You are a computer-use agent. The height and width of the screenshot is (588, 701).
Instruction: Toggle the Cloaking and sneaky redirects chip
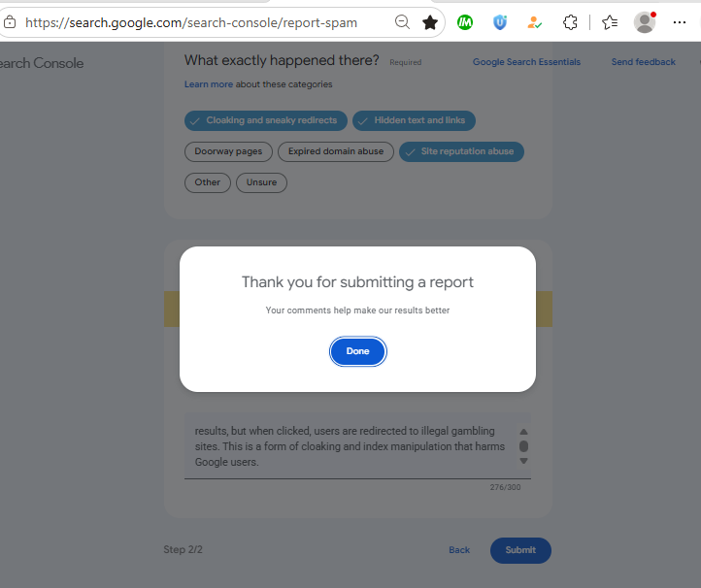266,120
